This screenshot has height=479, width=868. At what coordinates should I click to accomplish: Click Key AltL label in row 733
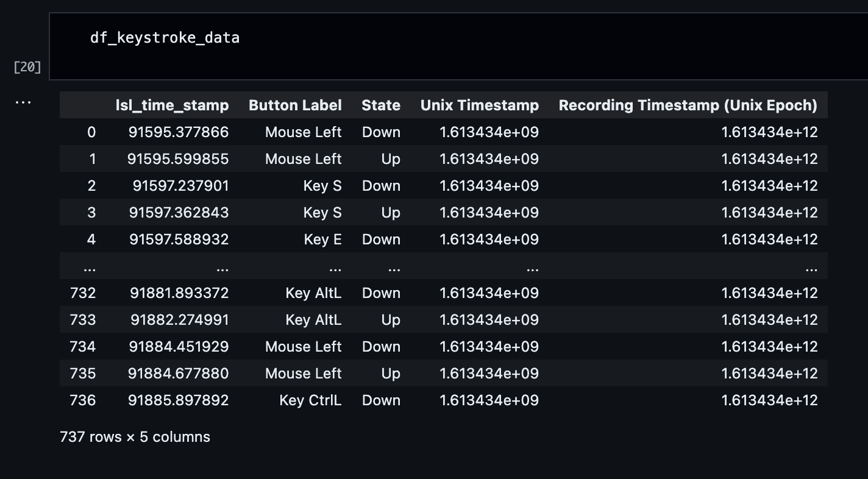click(313, 320)
